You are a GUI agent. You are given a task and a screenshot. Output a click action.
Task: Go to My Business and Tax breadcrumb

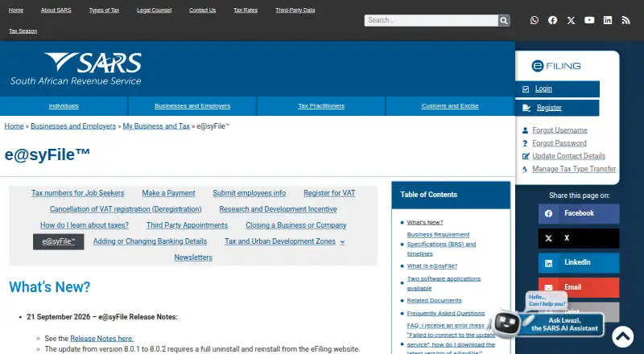tap(156, 126)
